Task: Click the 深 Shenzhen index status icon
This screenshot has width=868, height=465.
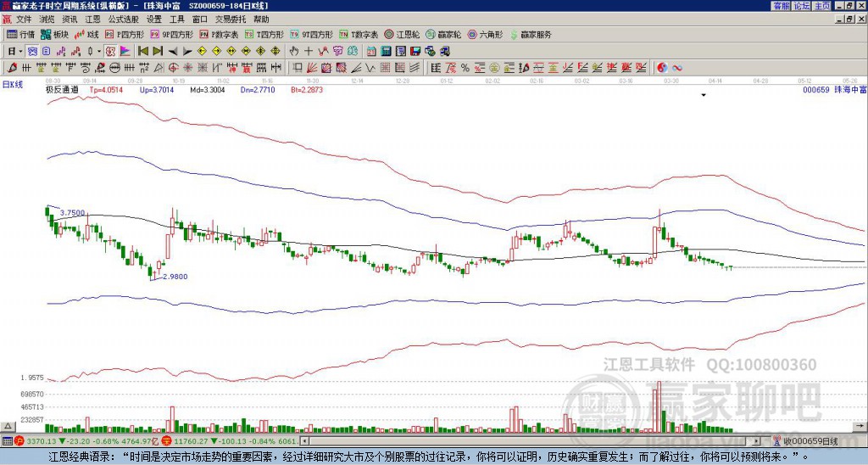Action: 167,441
